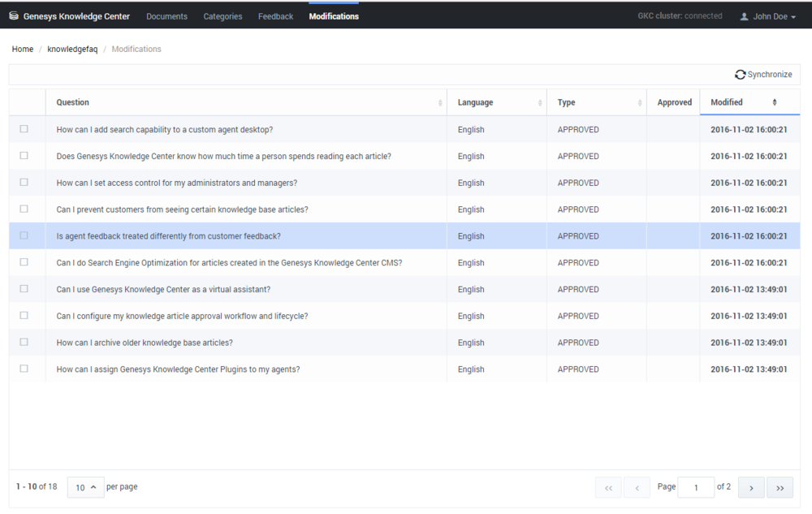Click the Synchronize refresh icon
The height and width of the screenshot is (514, 812).
pyautogui.click(x=740, y=75)
